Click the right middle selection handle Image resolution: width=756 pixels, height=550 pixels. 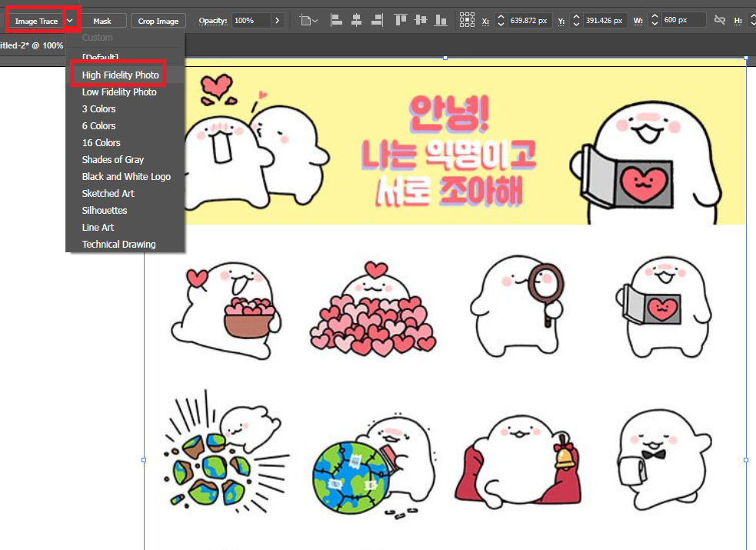click(746, 460)
